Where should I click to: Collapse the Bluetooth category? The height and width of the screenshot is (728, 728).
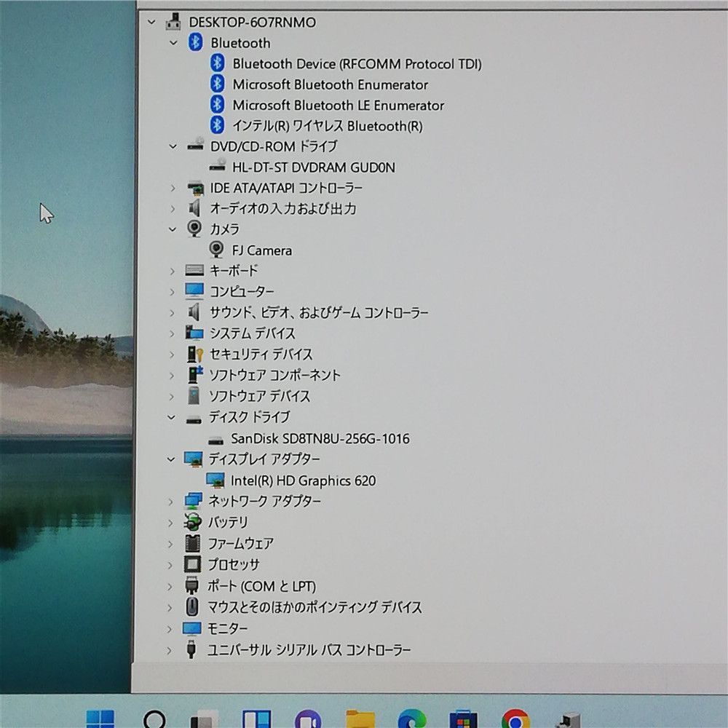pyautogui.click(x=173, y=43)
